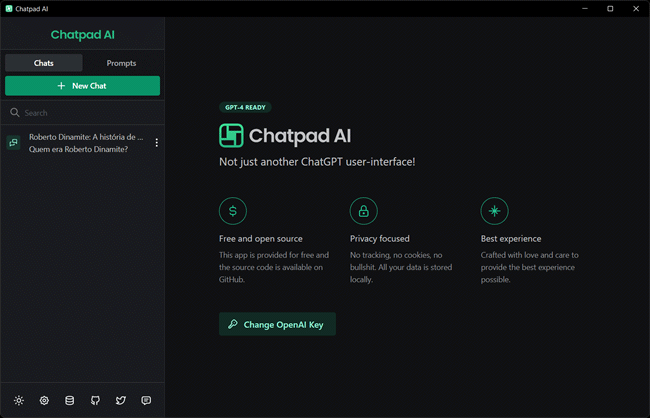Click the Chatpad app icon in title bar

pos(9,8)
